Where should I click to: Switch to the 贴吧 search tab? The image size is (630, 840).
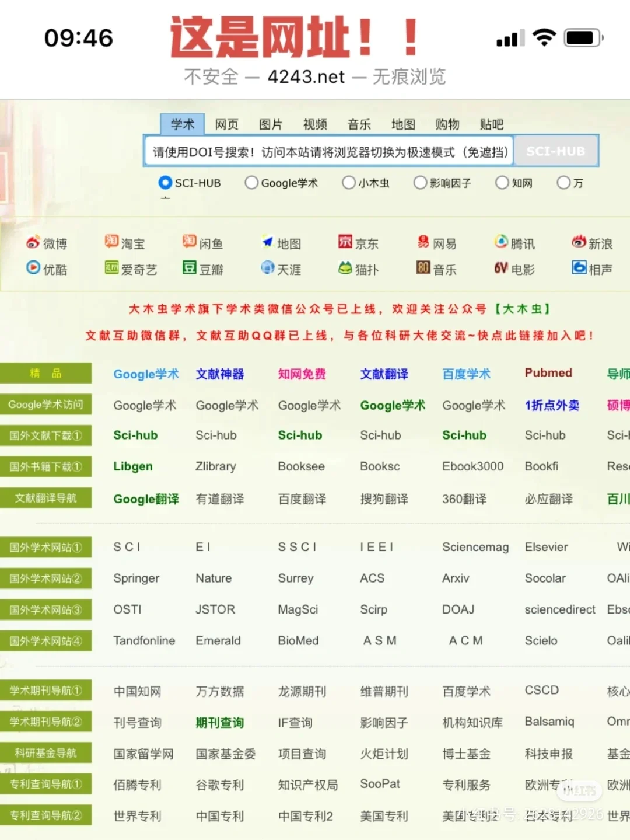click(x=492, y=124)
